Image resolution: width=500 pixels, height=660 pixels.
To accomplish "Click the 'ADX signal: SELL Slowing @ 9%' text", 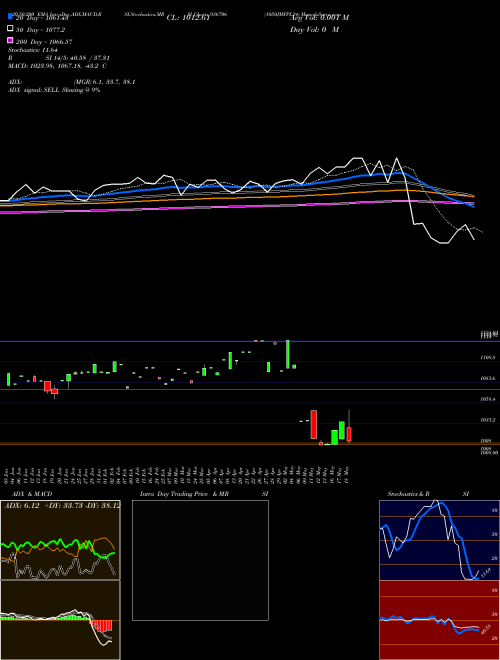I will click(x=54, y=90).
